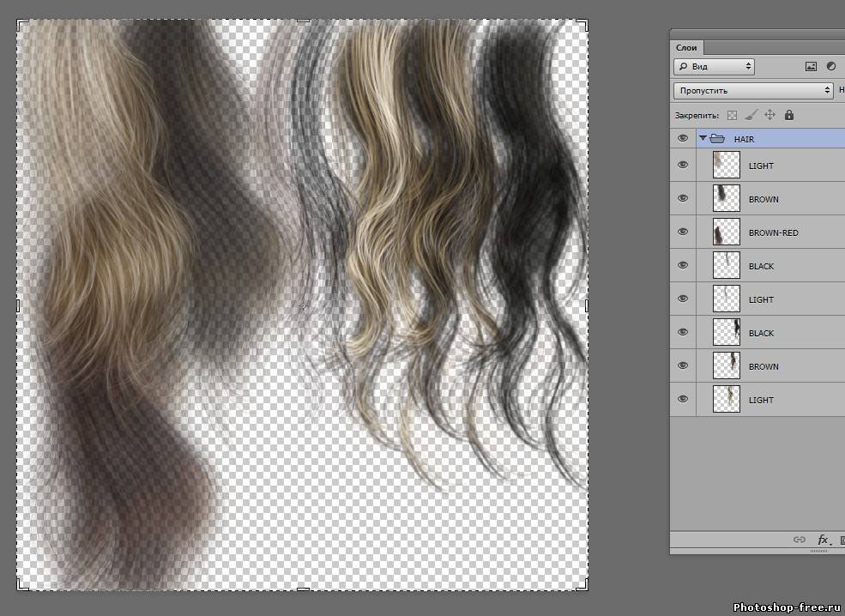The width and height of the screenshot is (845, 616).
Task: Select the BROWN-RED layer name
Action: [773, 233]
